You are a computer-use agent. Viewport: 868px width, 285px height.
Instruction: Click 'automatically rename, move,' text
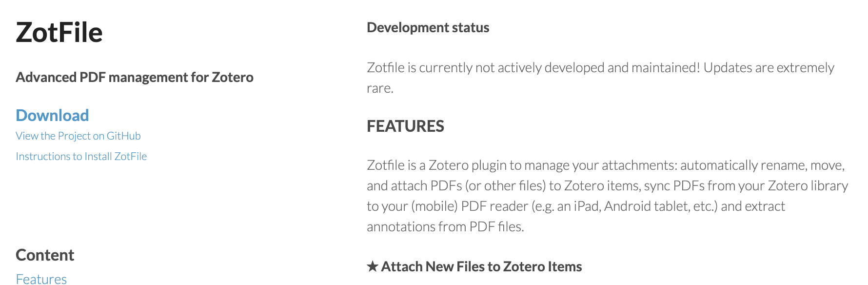[762, 165]
